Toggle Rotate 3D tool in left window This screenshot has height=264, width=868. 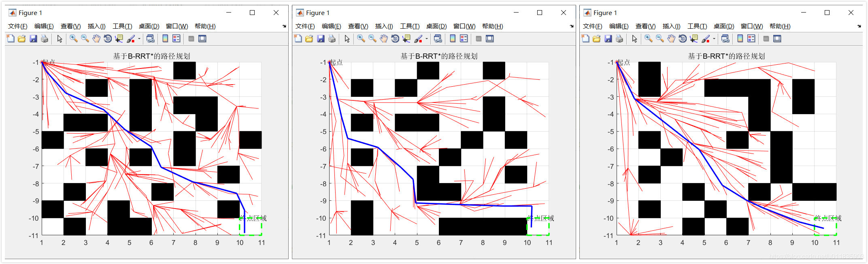pyautogui.click(x=108, y=38)
